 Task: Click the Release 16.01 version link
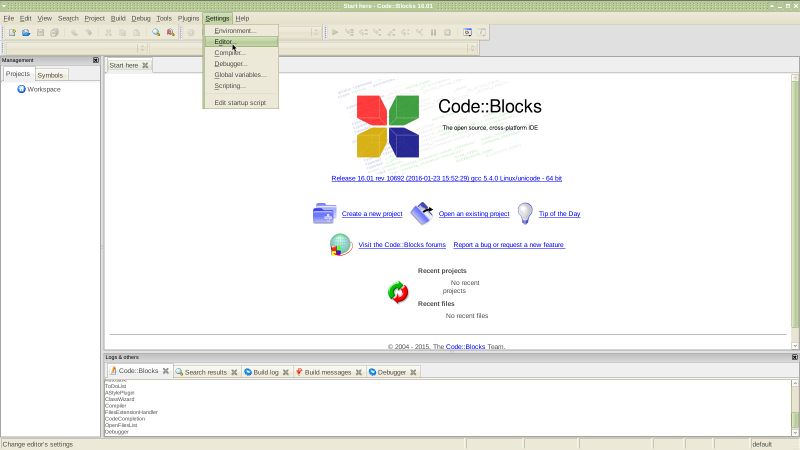click(446, 179)
